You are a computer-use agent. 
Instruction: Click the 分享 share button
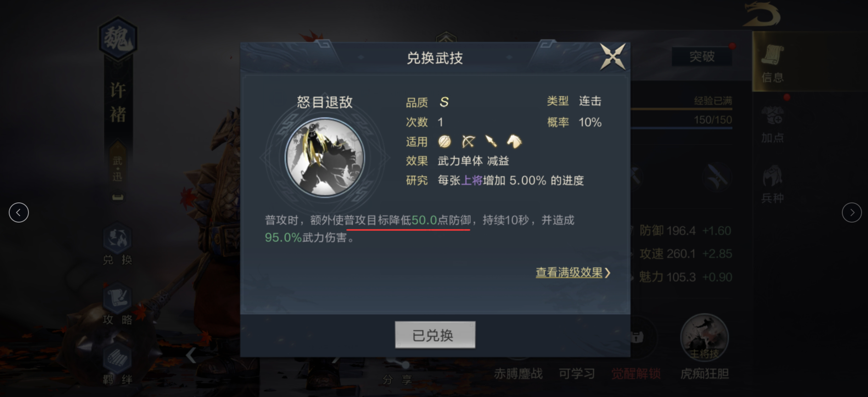[398, 373]
